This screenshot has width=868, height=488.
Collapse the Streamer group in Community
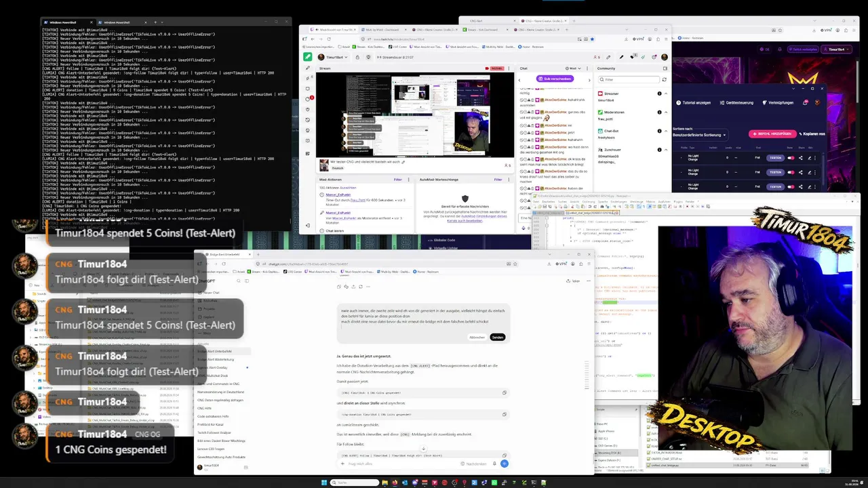[x=665, y=94]
